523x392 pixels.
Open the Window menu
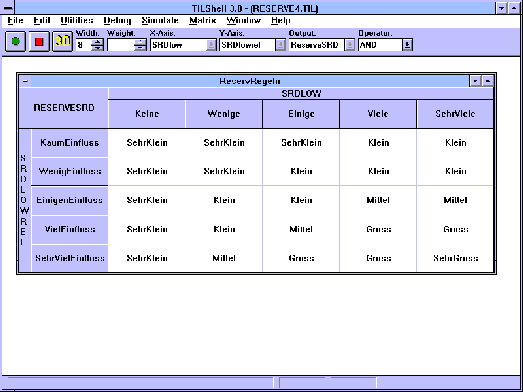point(244,20)
